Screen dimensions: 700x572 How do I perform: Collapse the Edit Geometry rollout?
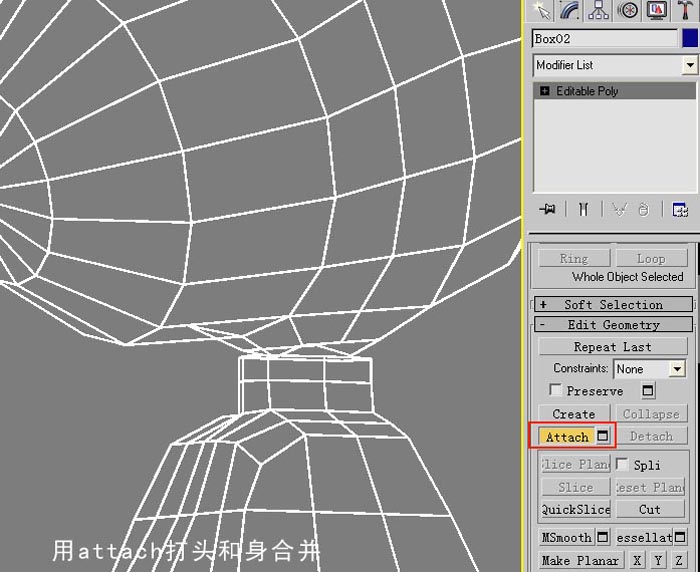pos(613,325)
